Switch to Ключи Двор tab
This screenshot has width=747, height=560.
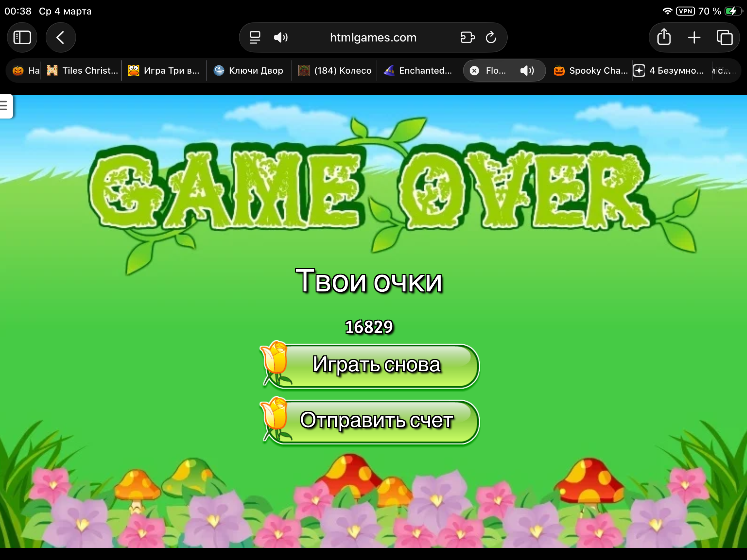pos(249,71)
